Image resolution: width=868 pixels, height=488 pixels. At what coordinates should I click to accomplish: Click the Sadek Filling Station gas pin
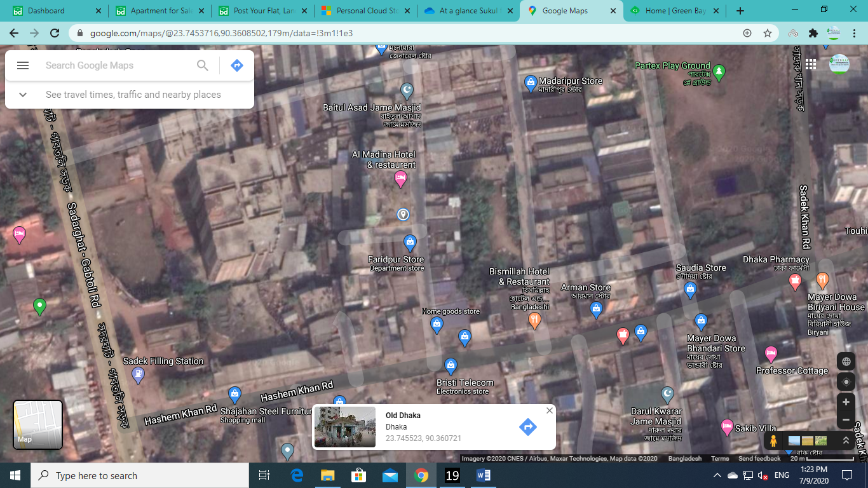138,376
